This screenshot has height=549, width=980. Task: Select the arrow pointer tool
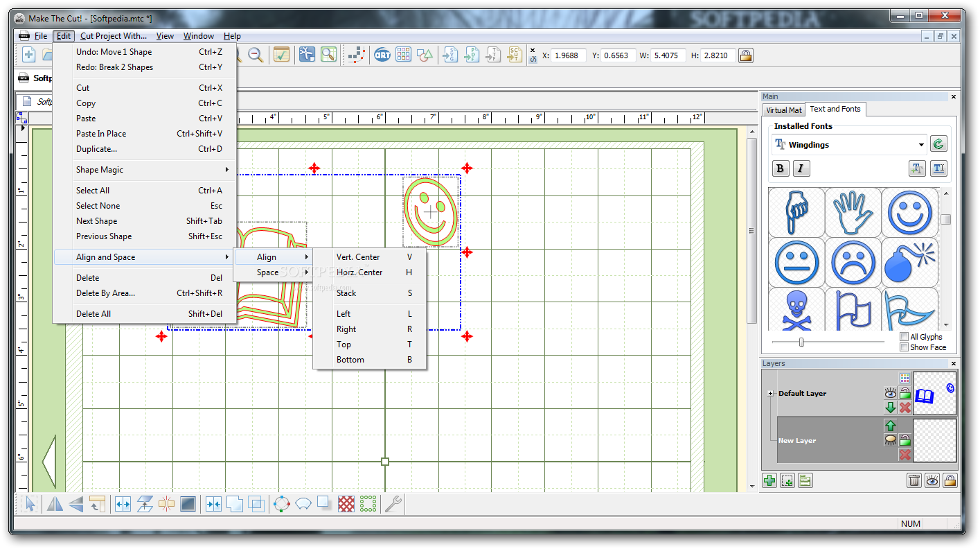[x=29, y=504]
